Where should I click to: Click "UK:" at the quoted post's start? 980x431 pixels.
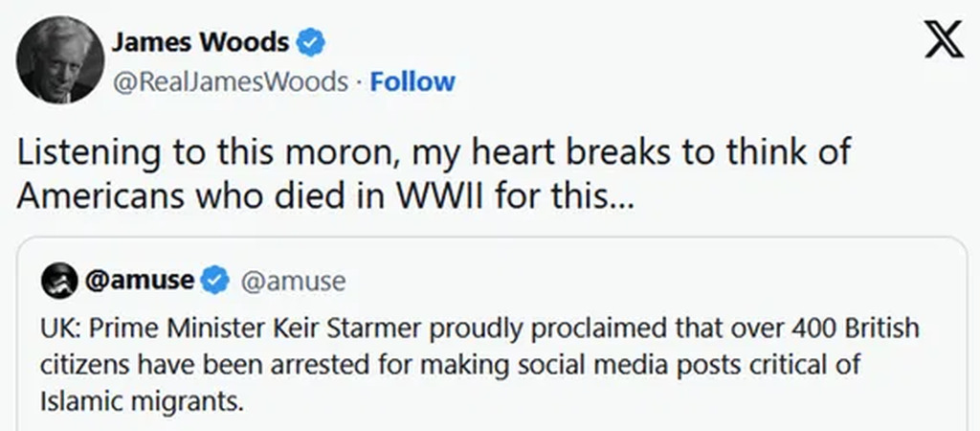pos(59,329)
